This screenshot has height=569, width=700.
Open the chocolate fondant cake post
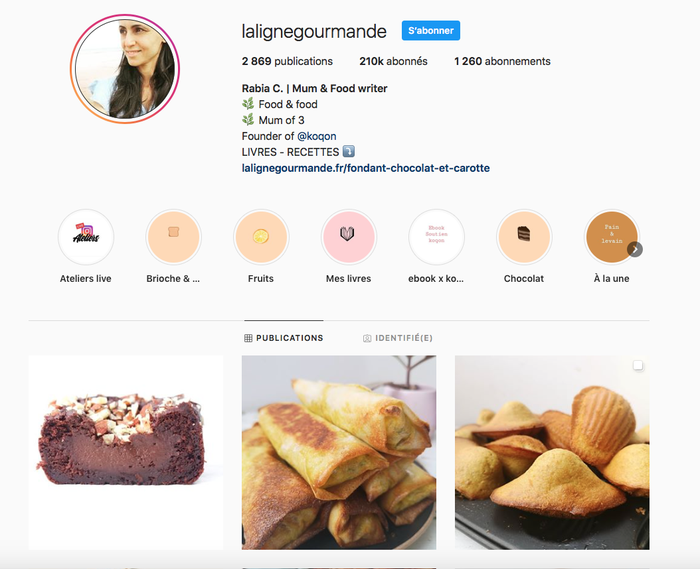tap(126, 453)
